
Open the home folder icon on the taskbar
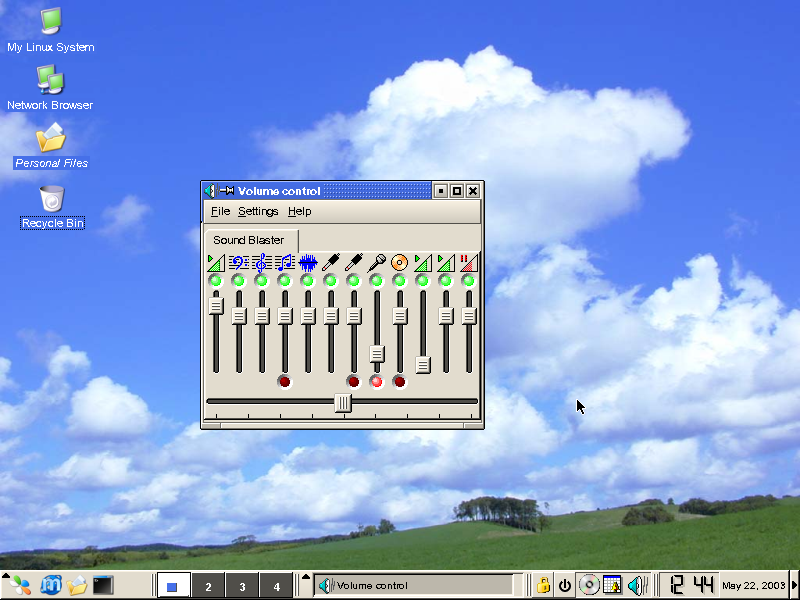pyautogui.click(x=77, y=585)
